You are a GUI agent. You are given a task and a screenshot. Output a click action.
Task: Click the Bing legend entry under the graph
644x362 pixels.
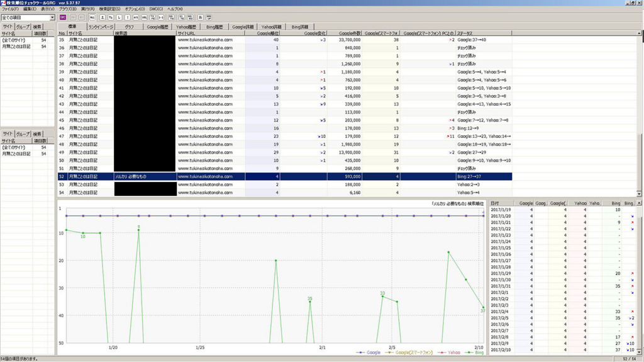coord(474,353)
